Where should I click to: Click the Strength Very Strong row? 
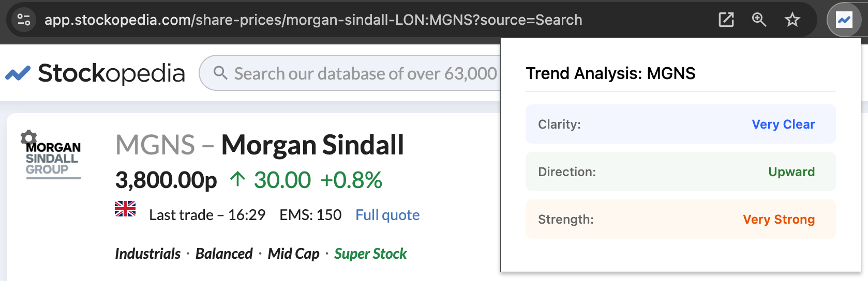coord(680,219)
